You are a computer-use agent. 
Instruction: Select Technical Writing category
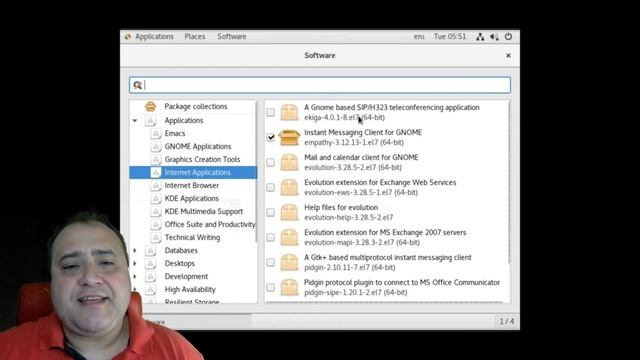pos(192,237)
